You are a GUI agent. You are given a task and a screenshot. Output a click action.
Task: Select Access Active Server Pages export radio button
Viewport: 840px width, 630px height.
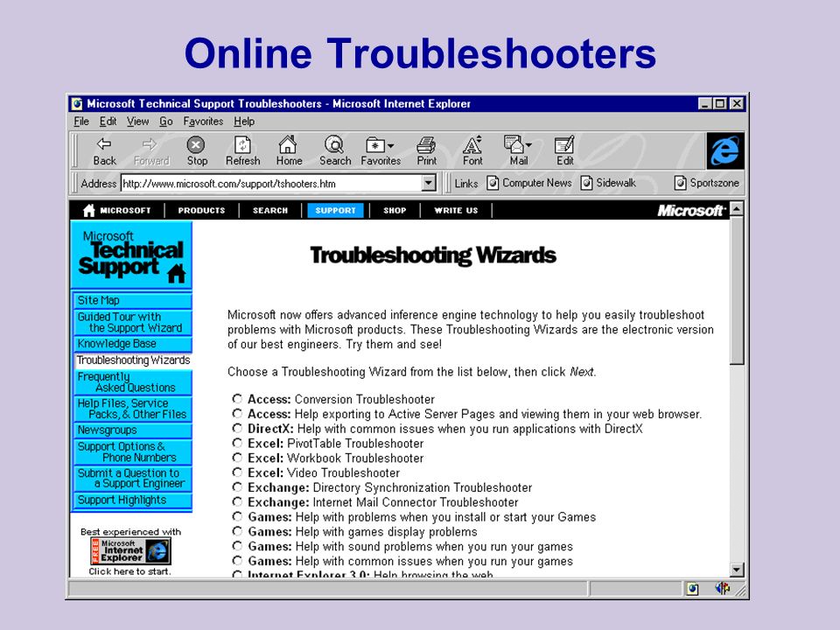click(237, 413)
